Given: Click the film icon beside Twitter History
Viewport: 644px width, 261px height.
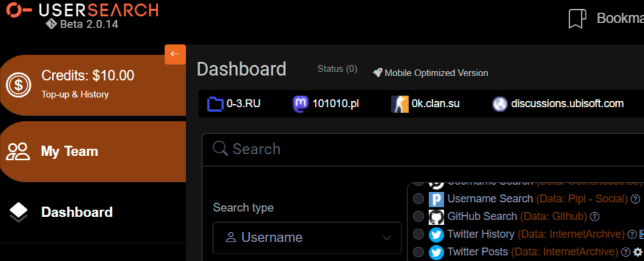Looking at the screenshot, I should [x=641, y=235].
